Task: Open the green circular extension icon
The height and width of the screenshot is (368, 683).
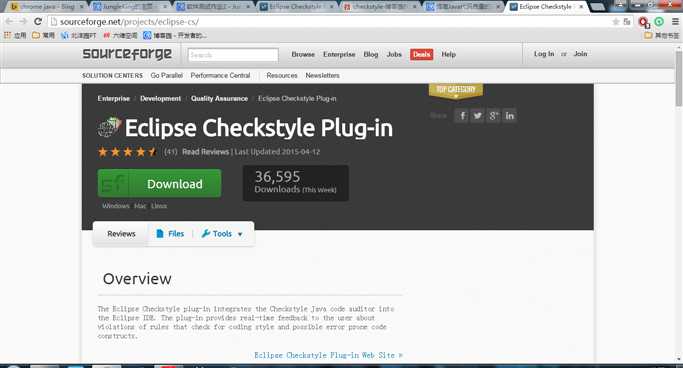Action: tap(659, 21)
